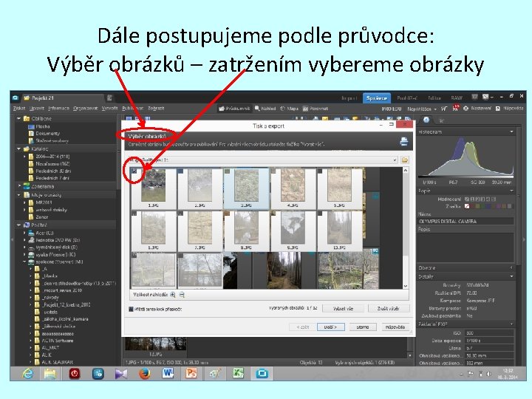
Task: Click the Náhled magnifier toolbar icon
Action: pyautogui.click(x=257, y=109)
